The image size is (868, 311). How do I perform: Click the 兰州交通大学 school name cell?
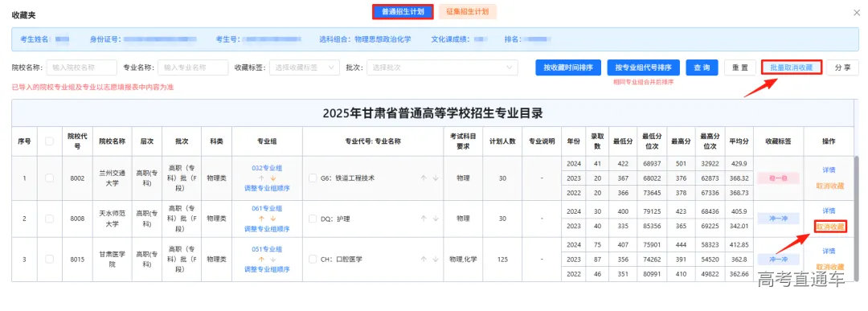coord(113,178)
